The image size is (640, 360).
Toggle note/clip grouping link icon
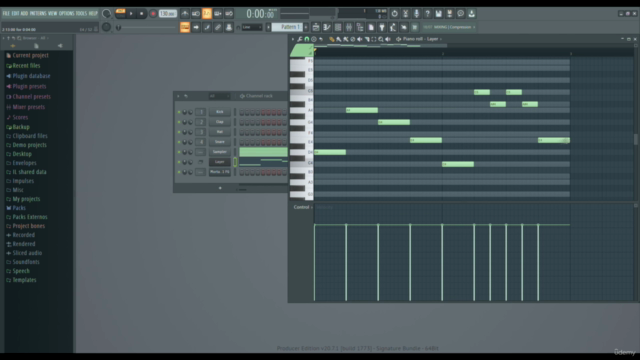click(x=218, y=27)
